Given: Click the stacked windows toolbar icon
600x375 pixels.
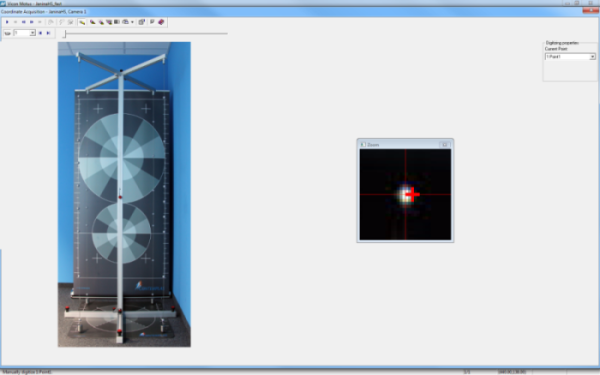Looking at the screenshot, I should (142, 22).
